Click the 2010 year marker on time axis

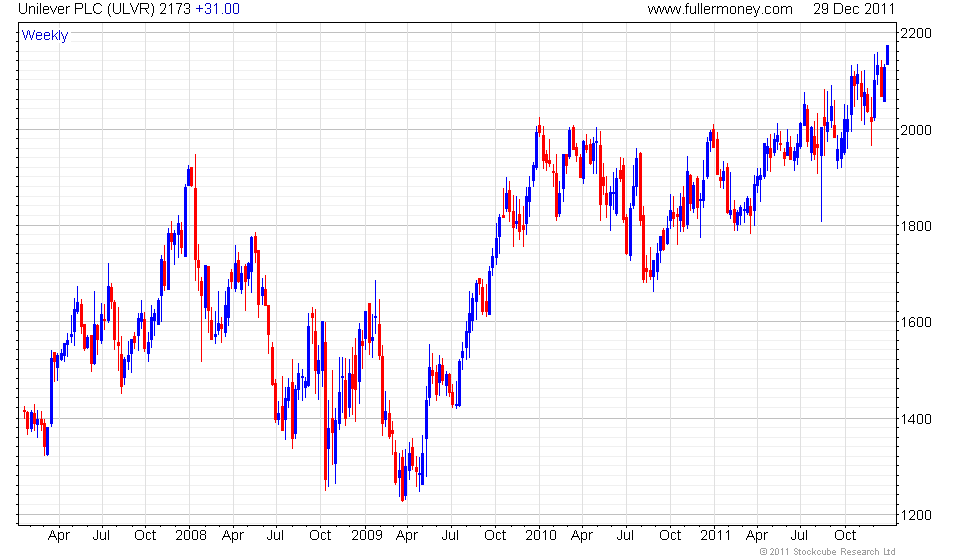[x=541, y=536]
